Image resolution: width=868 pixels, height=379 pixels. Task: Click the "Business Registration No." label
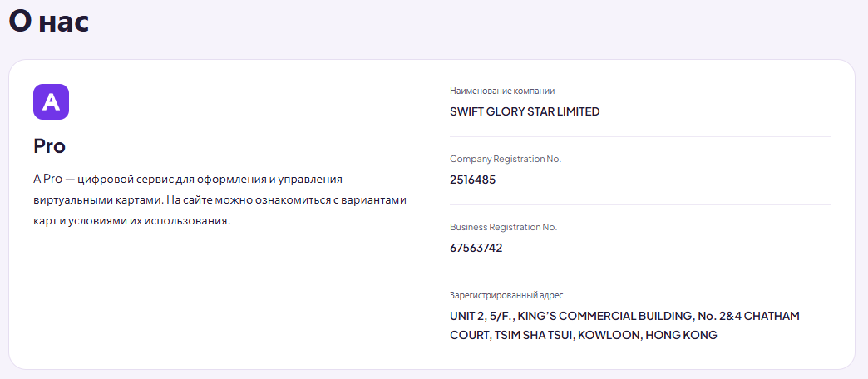[x=503, y=227]
